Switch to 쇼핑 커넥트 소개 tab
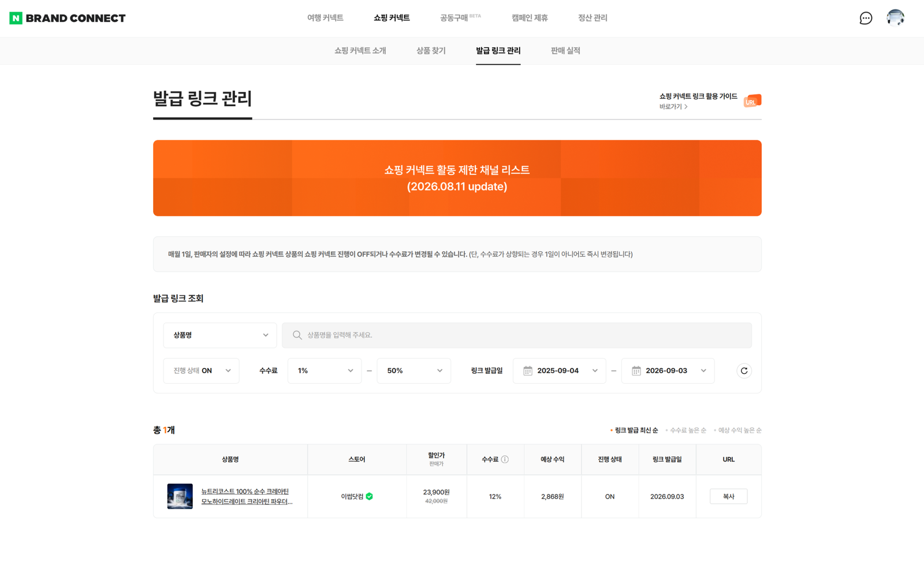 [360, 51]
